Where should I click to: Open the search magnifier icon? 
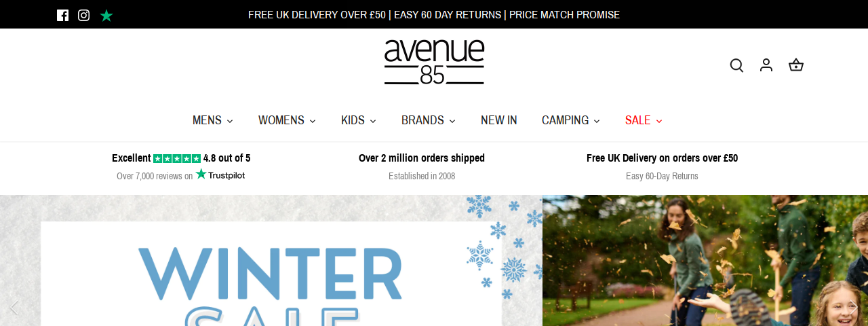point(736,65)
